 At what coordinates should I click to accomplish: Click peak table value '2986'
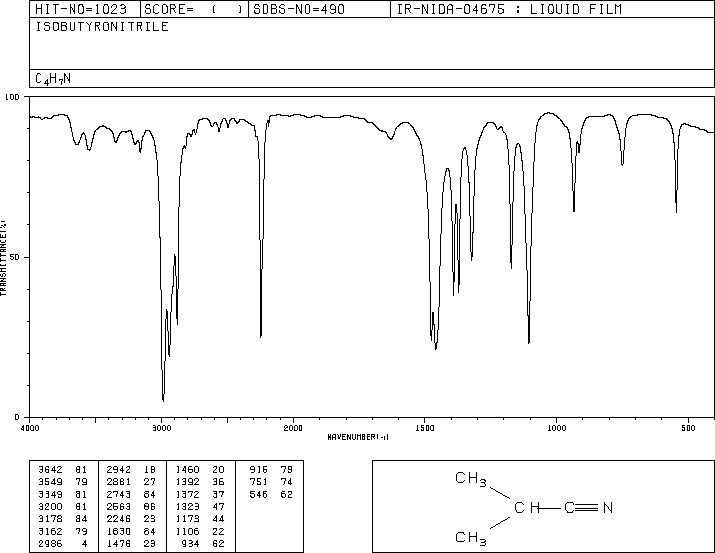point(50,543)
